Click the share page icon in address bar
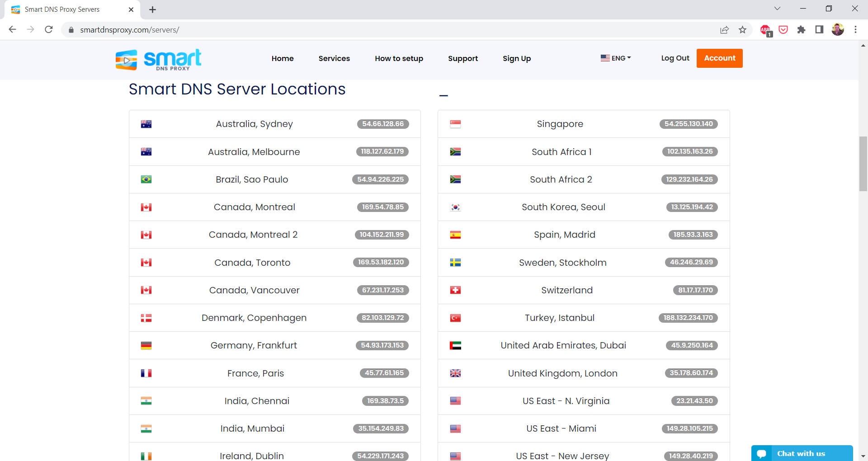Viewport: 868px width, 461px height. (724, 30)
